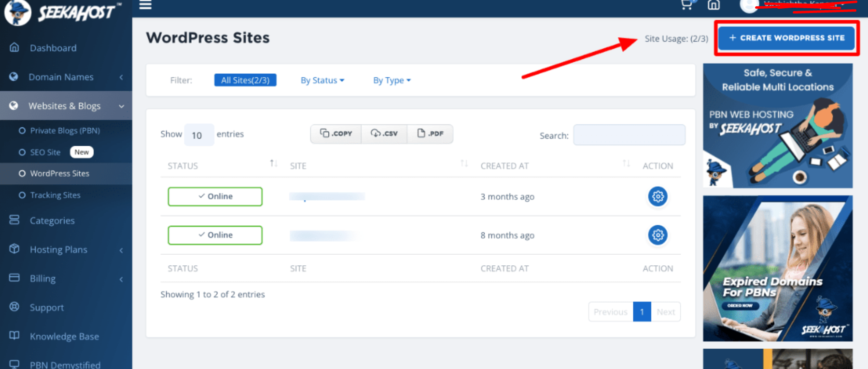868x369 pixels.
Task: Click the Support lifebuoy icon
Action: pos(14,307)
